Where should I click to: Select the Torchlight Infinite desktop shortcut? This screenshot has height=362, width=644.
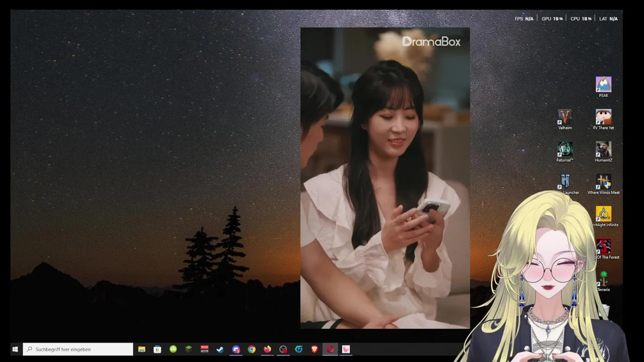coord(604,217)
